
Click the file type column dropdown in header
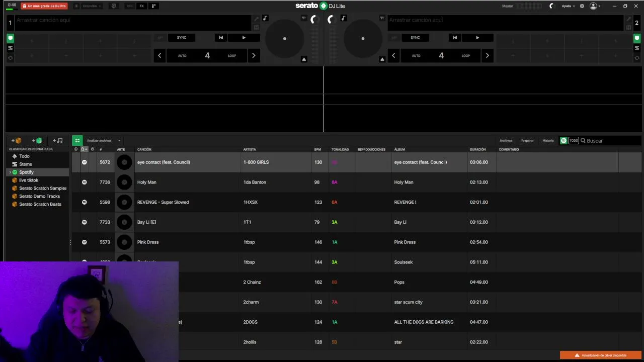click(84, 149)
